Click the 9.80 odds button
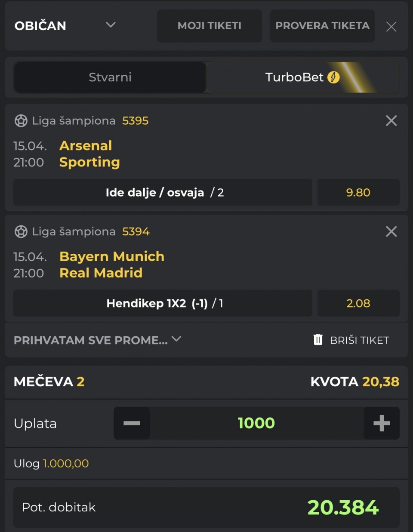413x532 pixels. pyautogui.click(x=358, y=192)
